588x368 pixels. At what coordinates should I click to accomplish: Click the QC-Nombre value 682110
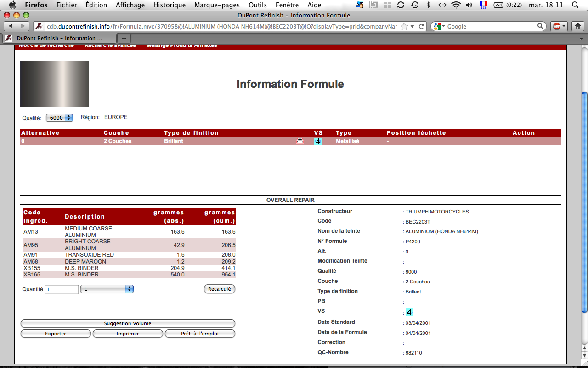[x=413, y=353]
